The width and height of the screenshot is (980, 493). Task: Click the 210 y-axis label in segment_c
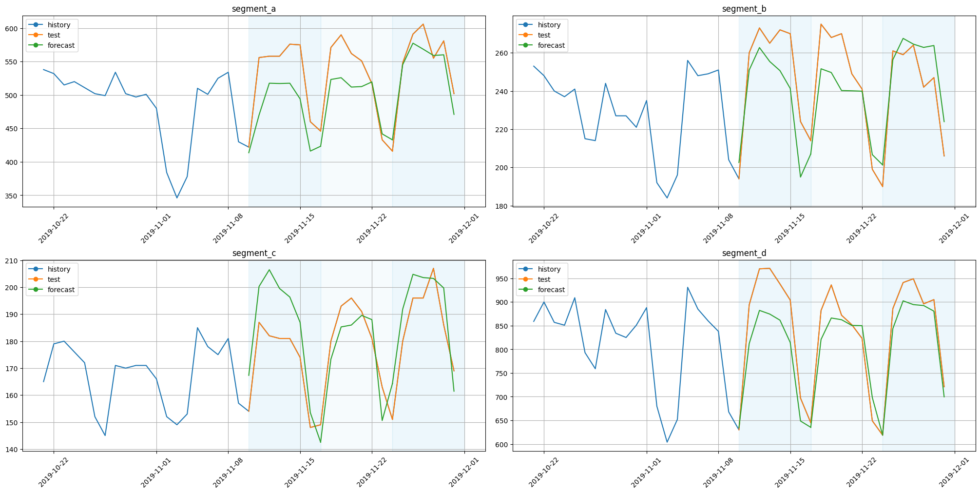pos(12,261)
